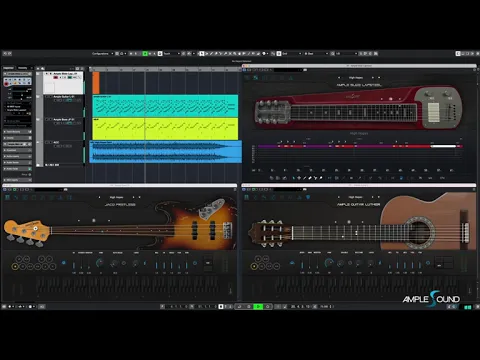Image resolution: width=480 pixels, height=360 pixels.
Task: Open the first Main panel icon in Jaco Fretless plugin
Action: pos(7,197)
